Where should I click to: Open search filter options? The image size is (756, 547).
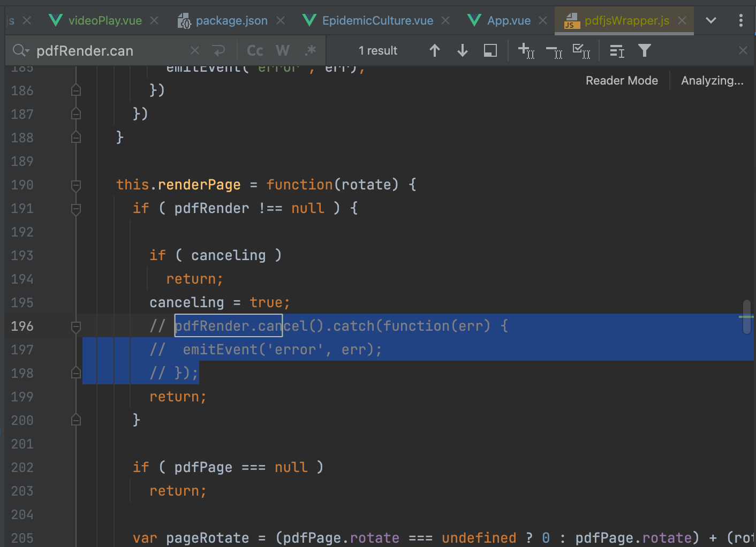[645, 51]
